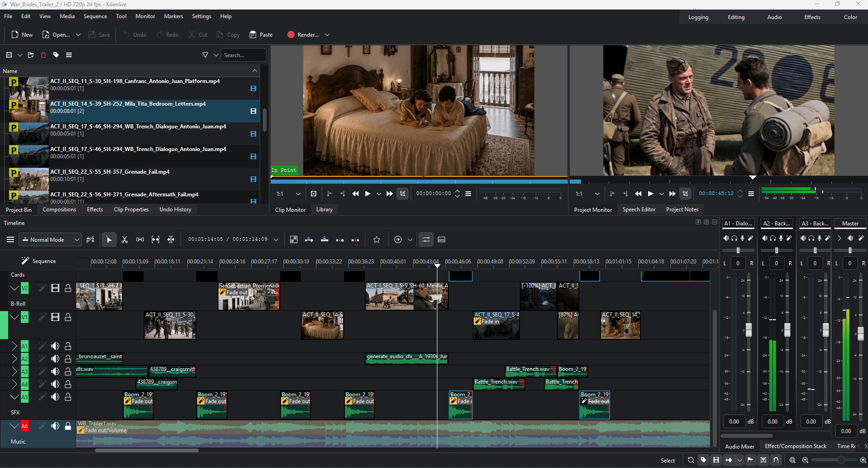This screenshot has width=868, height=468.
Task: Open the Speech Editor tab
Action: coord(639,210)
